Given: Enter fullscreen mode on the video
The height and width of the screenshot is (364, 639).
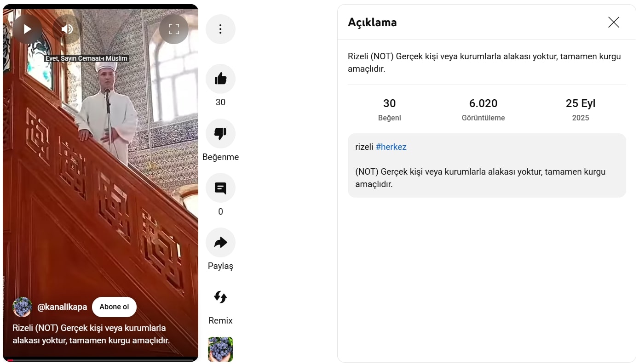Looking at the screenshot, I should [174, 29].
